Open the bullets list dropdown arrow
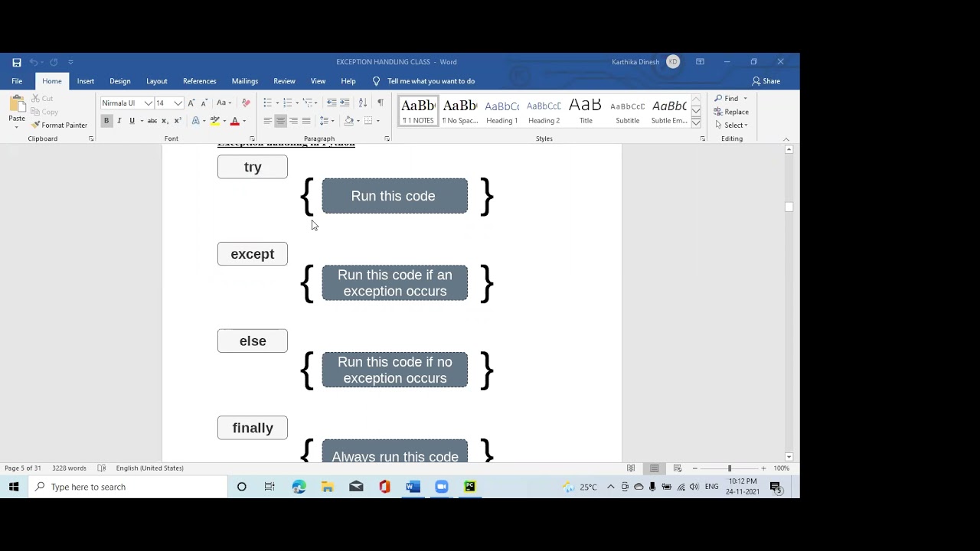 [277, 103]
